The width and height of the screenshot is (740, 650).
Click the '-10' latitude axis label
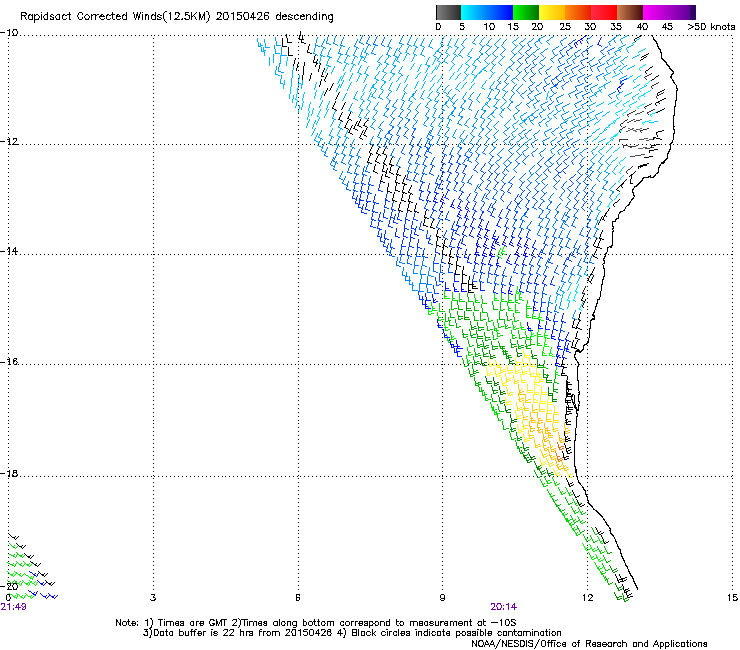click(9, 33)
